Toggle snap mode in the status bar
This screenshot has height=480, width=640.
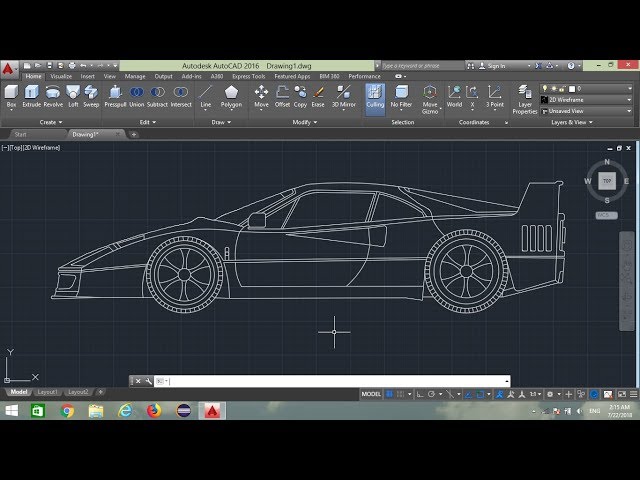[x=400, y=394]
